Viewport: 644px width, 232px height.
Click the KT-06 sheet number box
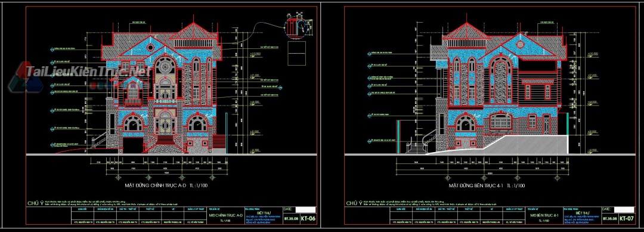[x=308, y=219]
